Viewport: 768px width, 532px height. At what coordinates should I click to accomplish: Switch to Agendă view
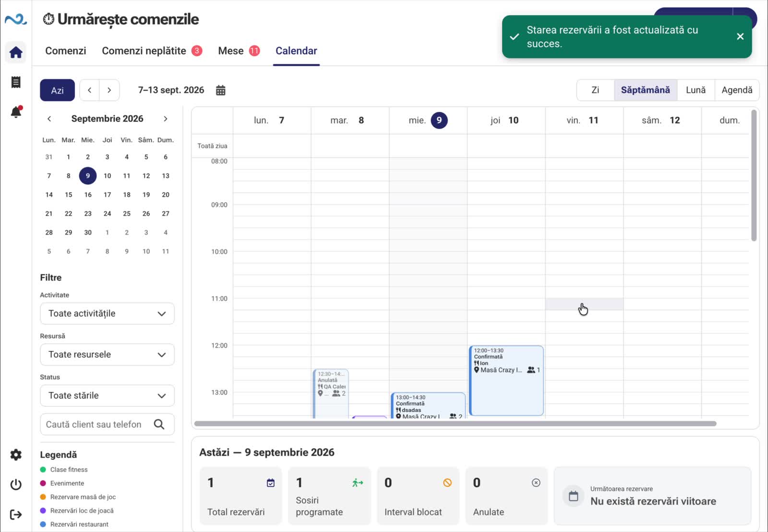(737, 90)
